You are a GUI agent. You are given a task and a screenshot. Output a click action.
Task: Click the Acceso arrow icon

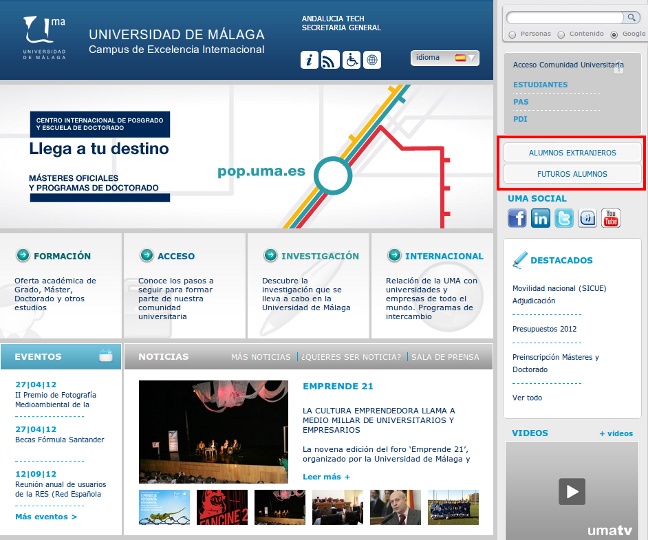coord(147,255)
